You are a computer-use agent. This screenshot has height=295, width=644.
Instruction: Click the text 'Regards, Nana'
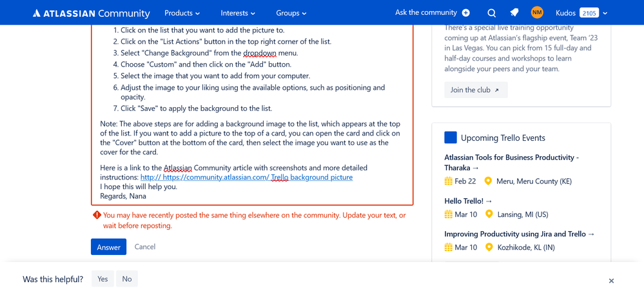[123, 196]
